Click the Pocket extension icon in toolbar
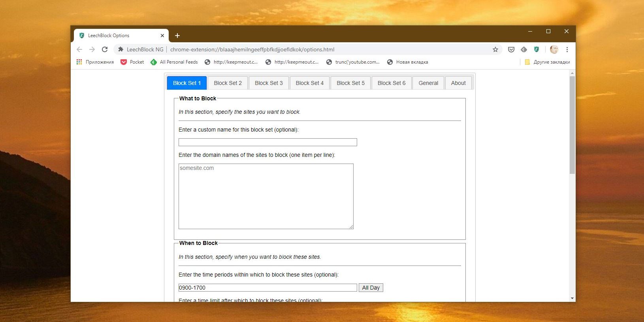644x322 pixels. point(511,49)
